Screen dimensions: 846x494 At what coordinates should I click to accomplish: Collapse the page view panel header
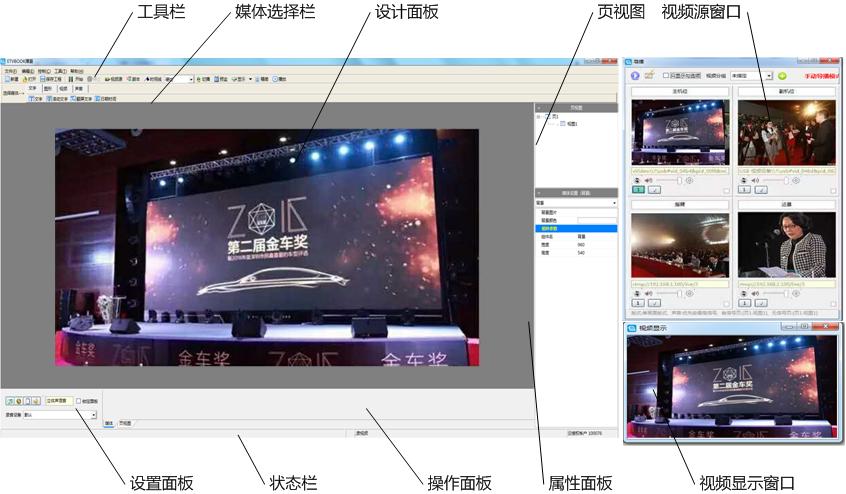pyautogui.click(x=538, y=108)
